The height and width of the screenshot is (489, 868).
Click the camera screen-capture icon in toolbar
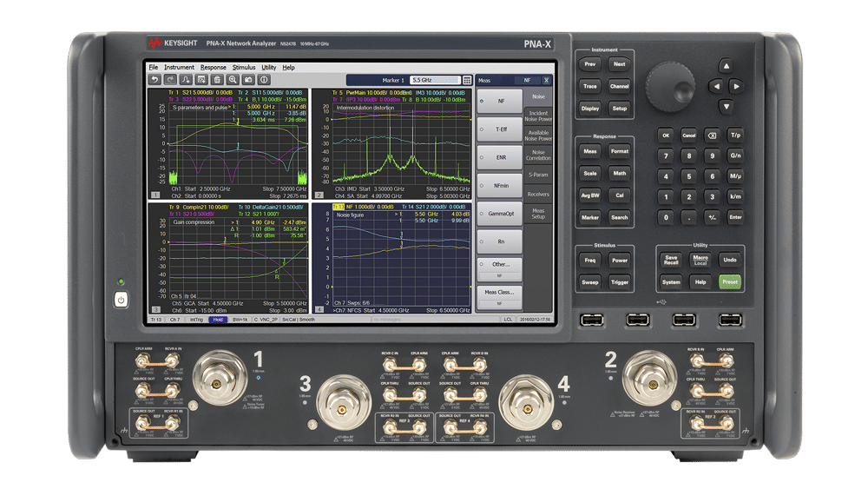[x=248, y=80]
